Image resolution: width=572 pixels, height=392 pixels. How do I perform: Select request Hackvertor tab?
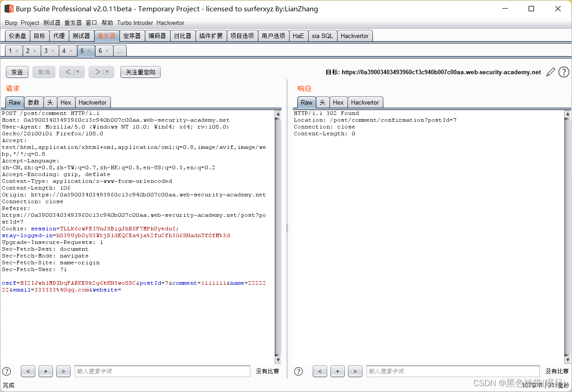click(x=93, y=102)
